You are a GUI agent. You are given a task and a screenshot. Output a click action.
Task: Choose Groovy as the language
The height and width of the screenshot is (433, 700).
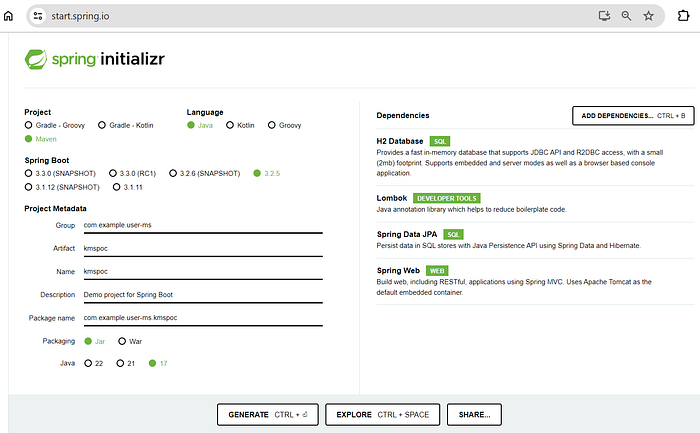coord(284,125)
